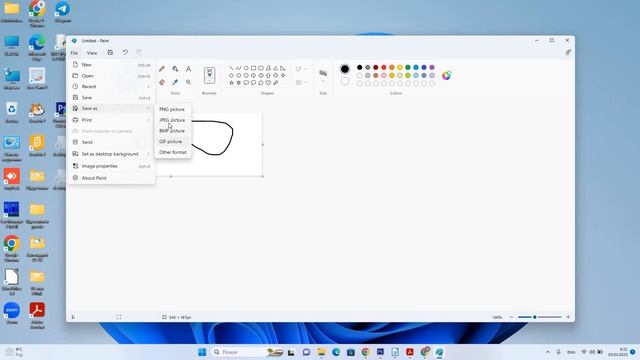Pick the red color swatch
This screenshot has height=360, width=640.
[384, 67]
